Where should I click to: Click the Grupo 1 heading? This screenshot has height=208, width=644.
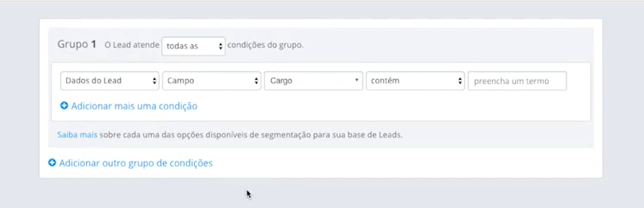77,44
